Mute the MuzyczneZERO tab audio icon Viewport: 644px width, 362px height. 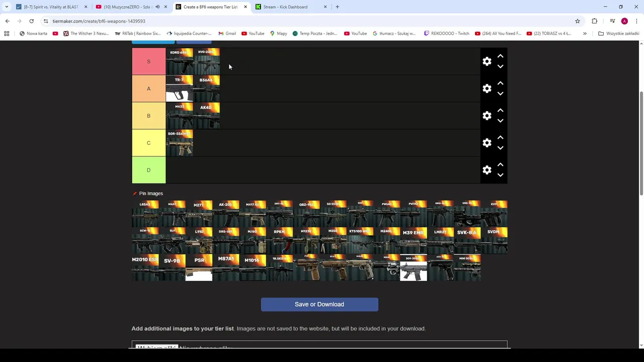coord(157,7)
